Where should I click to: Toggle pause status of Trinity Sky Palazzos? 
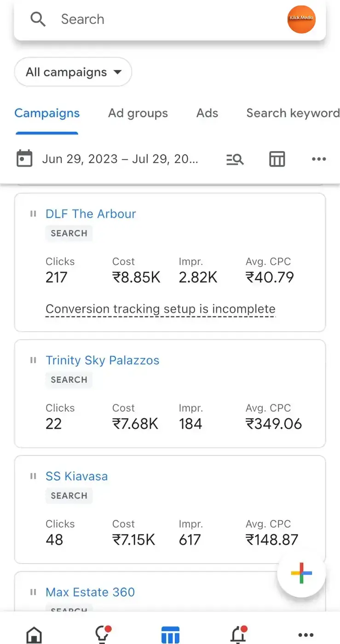pyautogui.click(x=33, y=360)
